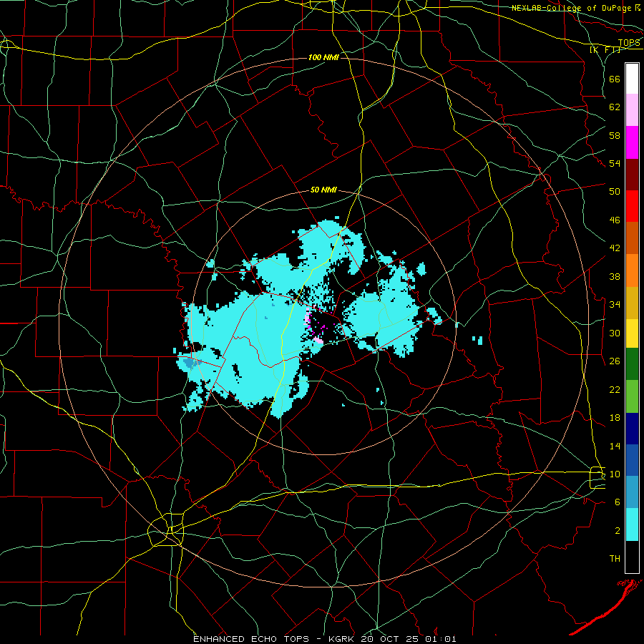The height and width of the screenshot is (644, 644).
Task: Click the 10 legend label
Action: tap(615, 474)
